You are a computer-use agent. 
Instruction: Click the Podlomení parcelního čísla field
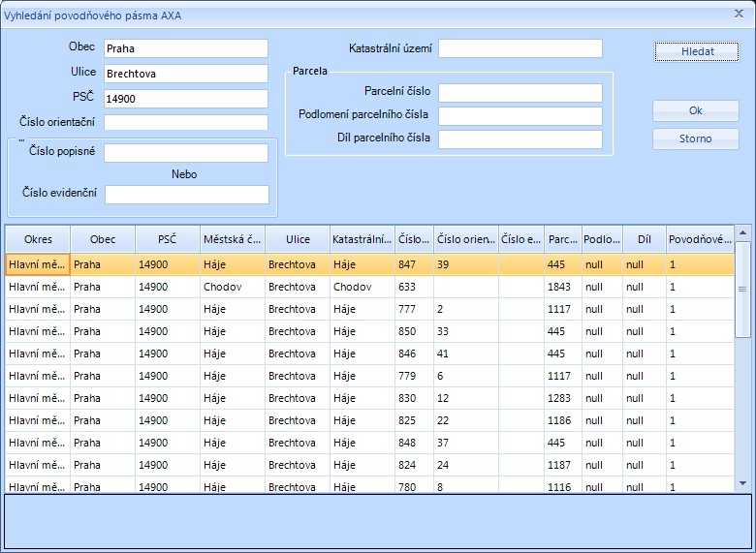pyautogui.click(x=520, y=116)
